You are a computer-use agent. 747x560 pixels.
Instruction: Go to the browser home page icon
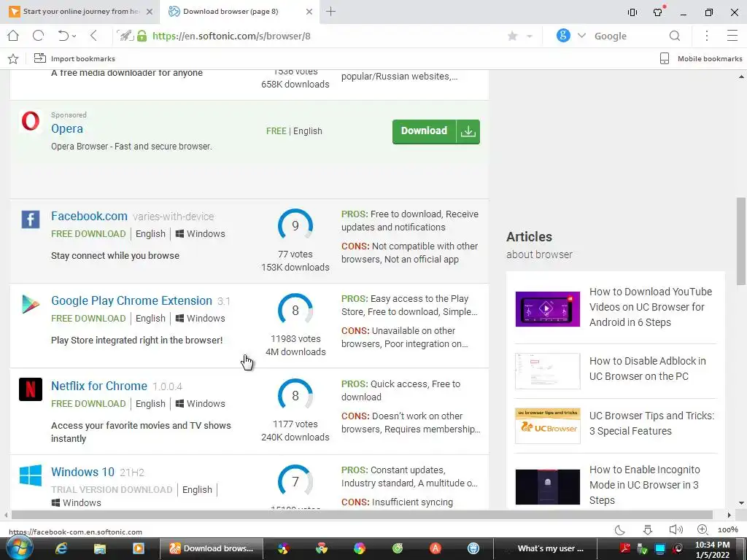click(13, 36)
